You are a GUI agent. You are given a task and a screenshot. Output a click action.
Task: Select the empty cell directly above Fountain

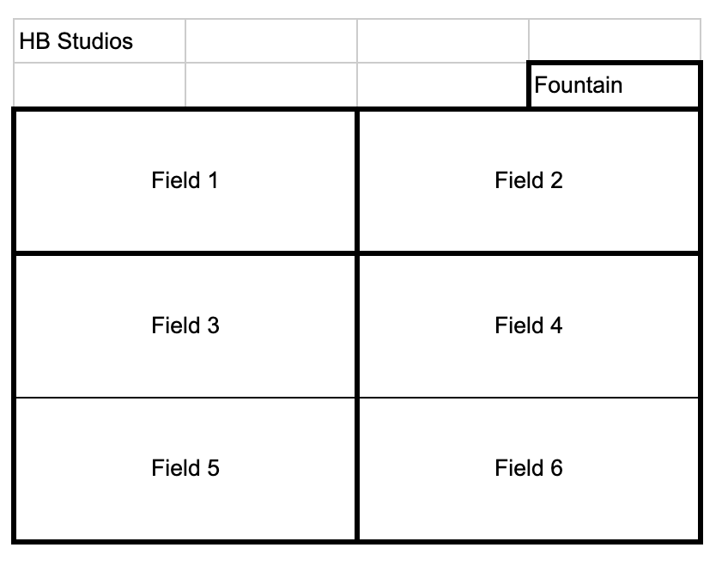[614, 40]
